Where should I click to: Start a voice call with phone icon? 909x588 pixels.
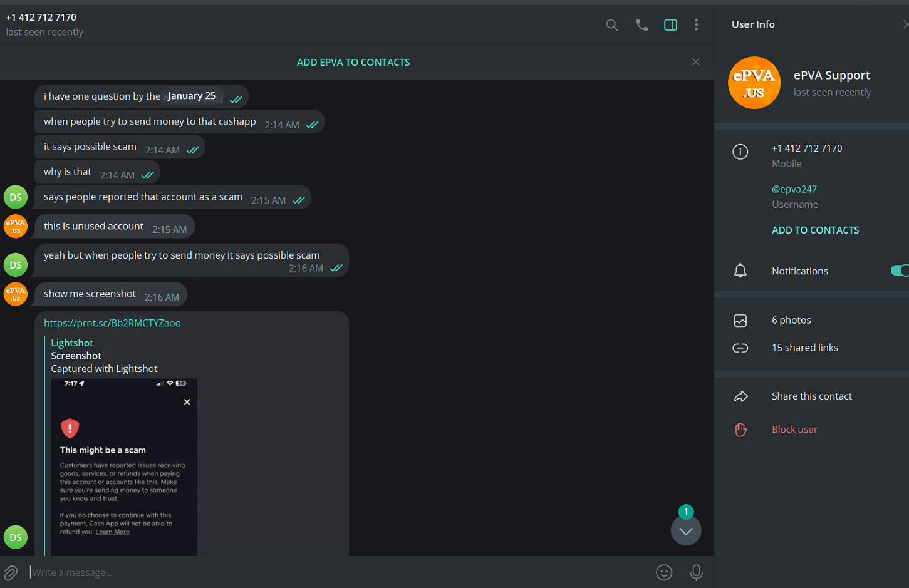coord(641,25)
